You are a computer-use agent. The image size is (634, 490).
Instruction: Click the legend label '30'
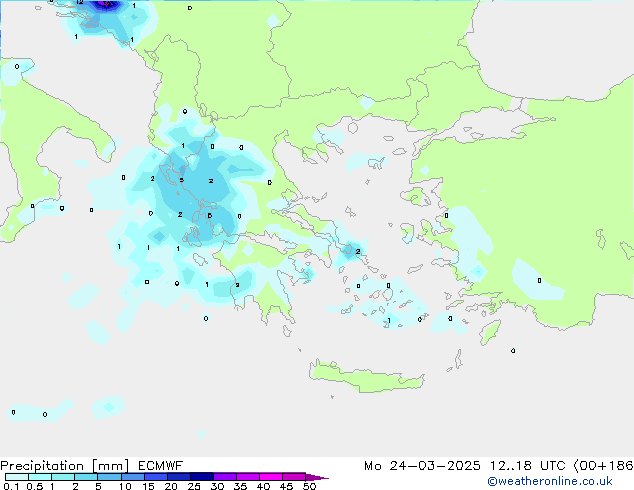(x=217, y=486)
